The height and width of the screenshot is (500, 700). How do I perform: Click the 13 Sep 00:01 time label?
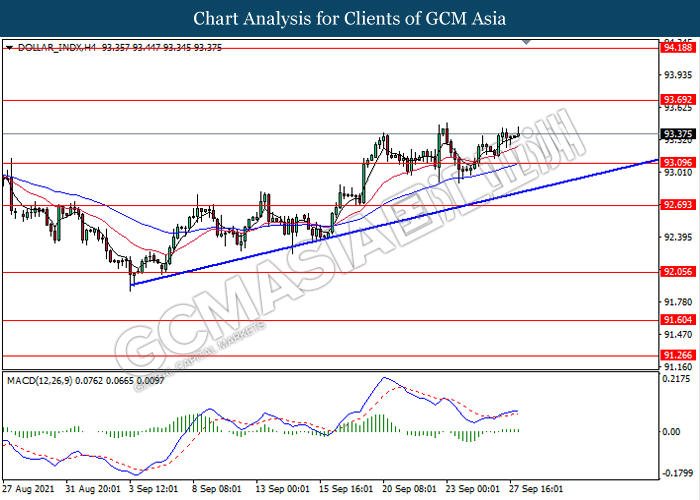tap(283, 489)
